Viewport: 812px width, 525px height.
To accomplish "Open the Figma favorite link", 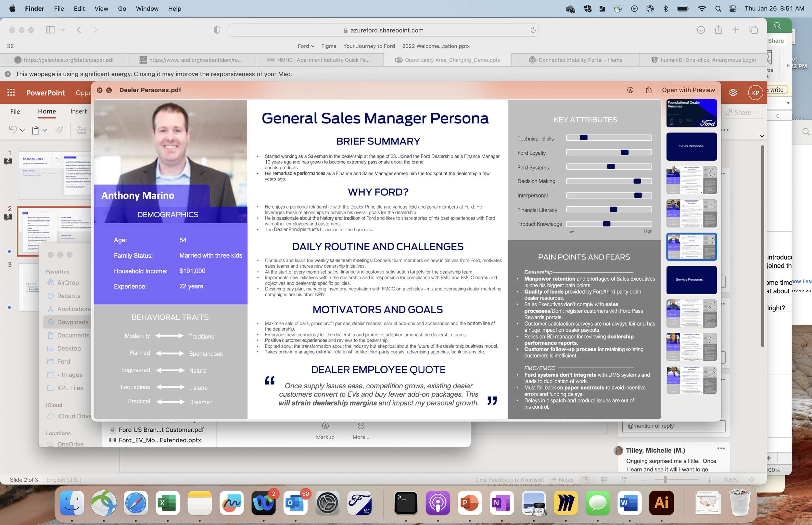I will 328,46.
